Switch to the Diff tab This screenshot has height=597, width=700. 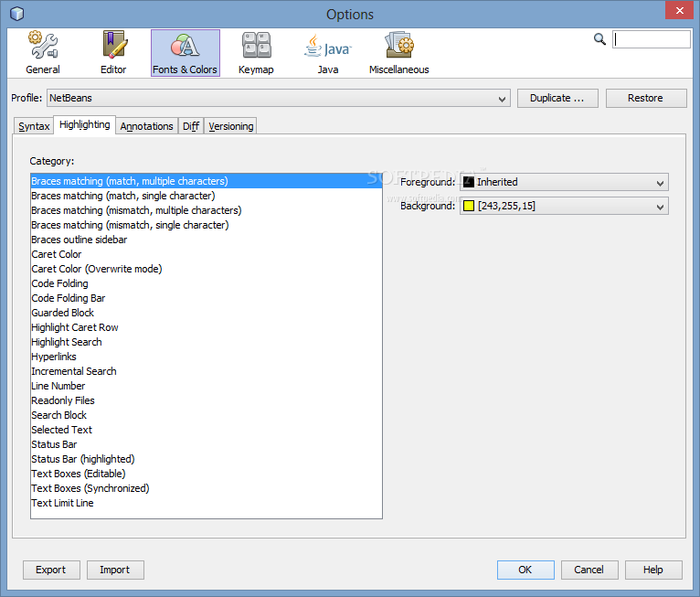(191, 126)
